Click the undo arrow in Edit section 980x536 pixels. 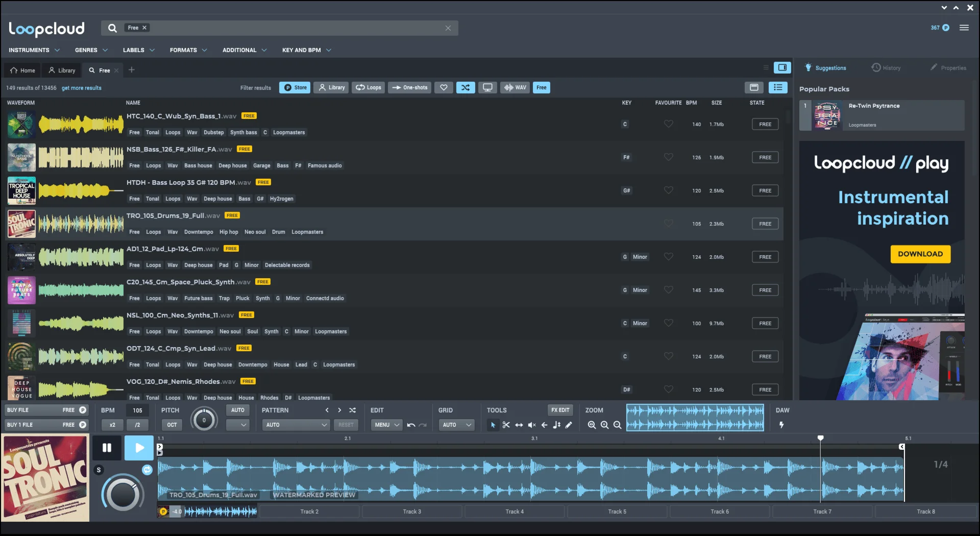click(x=411, y=425)
